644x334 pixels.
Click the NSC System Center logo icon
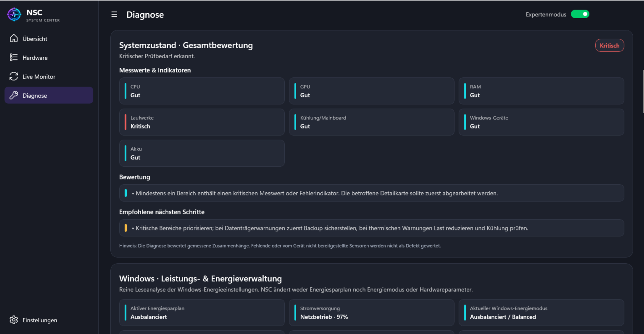14,14
